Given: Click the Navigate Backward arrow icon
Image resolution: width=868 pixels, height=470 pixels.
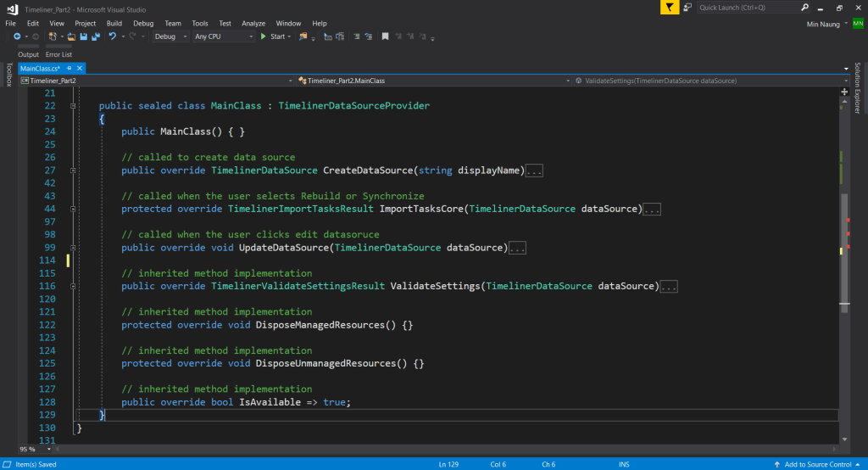Looking at the screenshot, I should tap(17, 36).
